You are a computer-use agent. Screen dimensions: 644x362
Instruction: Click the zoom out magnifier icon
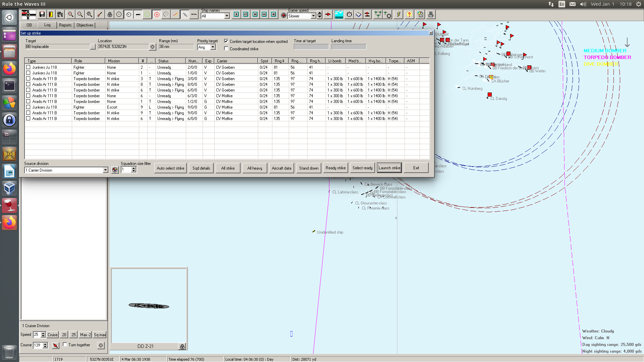[80, 14]
